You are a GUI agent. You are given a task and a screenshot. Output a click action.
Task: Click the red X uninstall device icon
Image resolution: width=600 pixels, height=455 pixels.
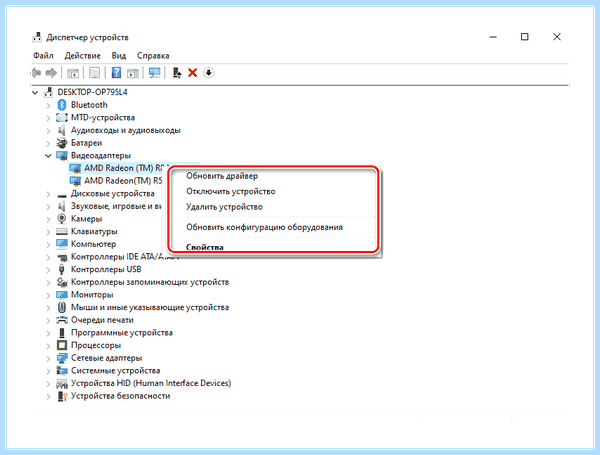(192, 73)
